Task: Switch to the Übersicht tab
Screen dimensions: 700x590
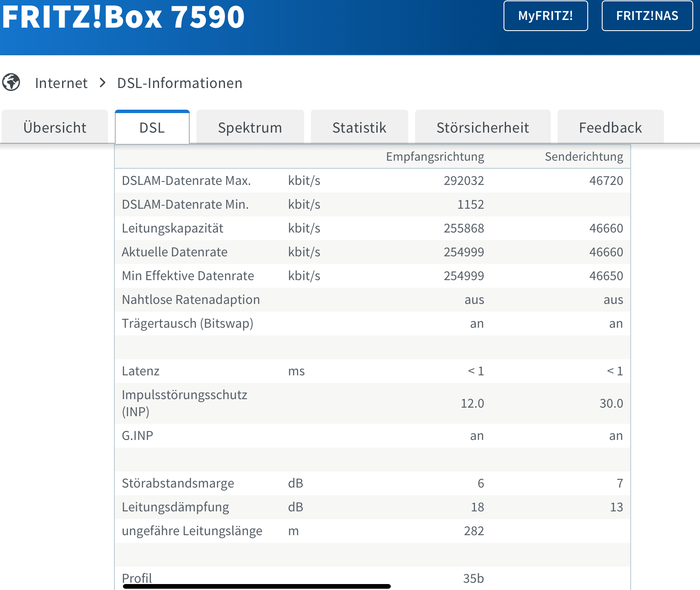Action: pos(55,127)
